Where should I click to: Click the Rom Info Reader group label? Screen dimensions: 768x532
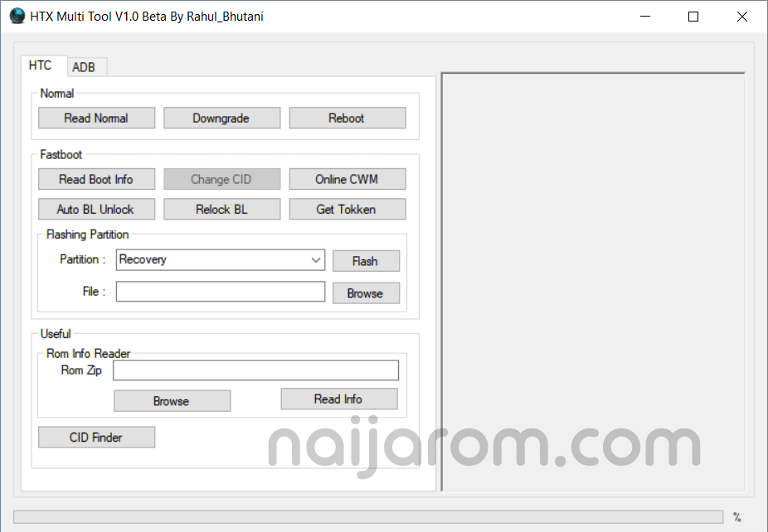(88, 353)
